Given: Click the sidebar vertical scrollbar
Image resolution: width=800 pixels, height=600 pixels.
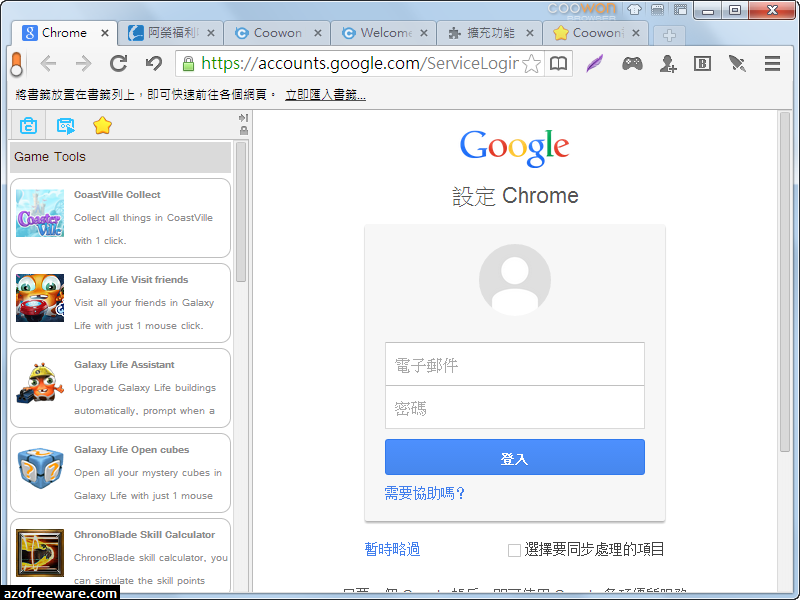Looking at the screenshot, I should pyautogui.click(x=241, y=212).
